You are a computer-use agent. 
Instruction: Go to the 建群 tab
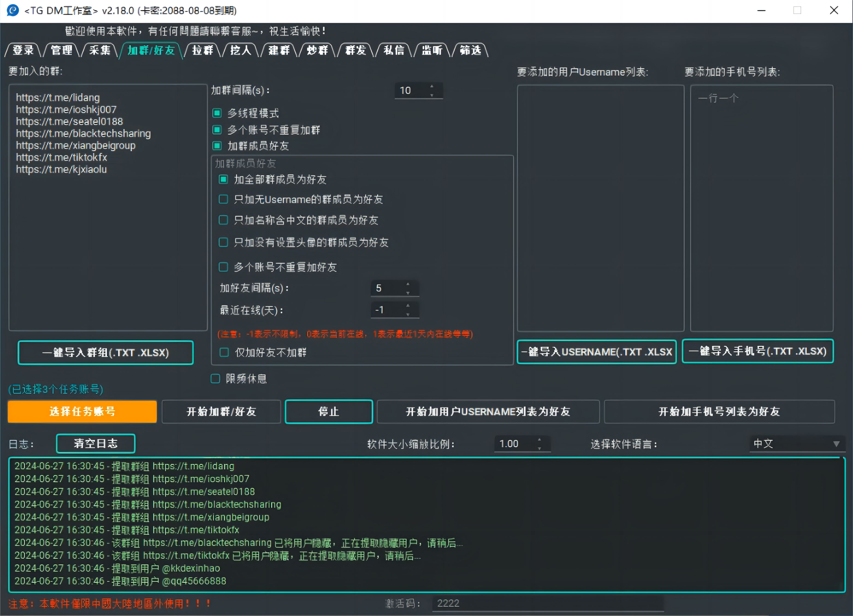[279, 50]
